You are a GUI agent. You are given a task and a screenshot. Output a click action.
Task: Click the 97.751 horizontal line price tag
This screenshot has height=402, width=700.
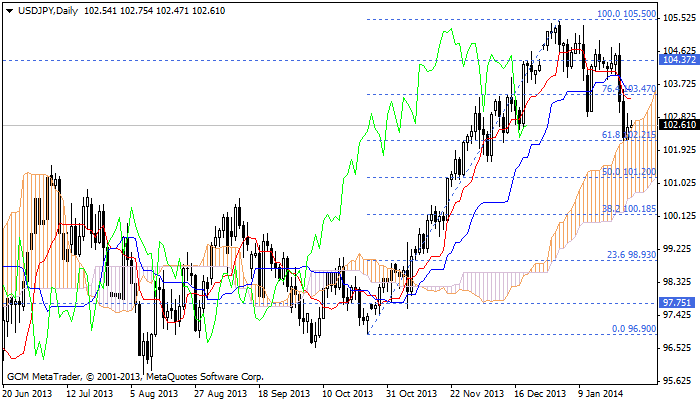[x=676, y=303]
